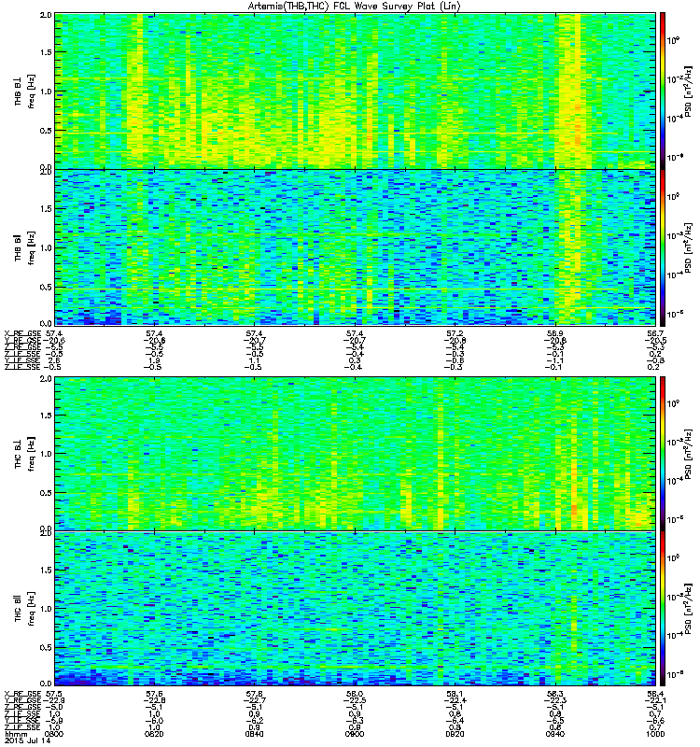Click the '10⁰' tick on THB B⊥ color bar

coord(672,40)
